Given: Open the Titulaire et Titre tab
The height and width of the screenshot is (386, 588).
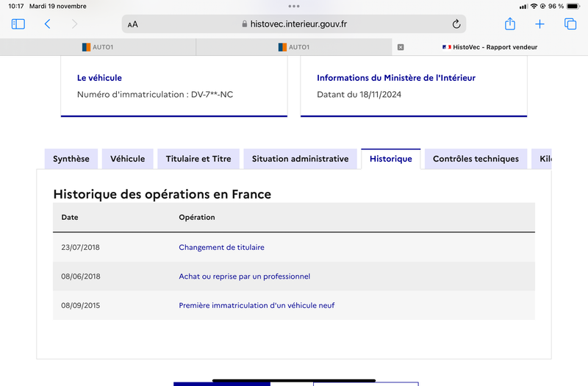Looking at the screenshot, I should click(198, 159).
